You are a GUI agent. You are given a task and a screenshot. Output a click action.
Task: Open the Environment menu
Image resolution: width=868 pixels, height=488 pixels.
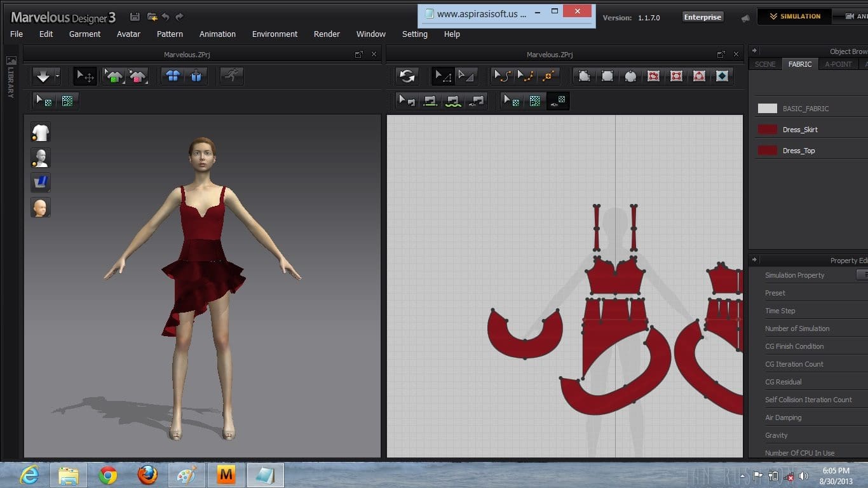275,34
